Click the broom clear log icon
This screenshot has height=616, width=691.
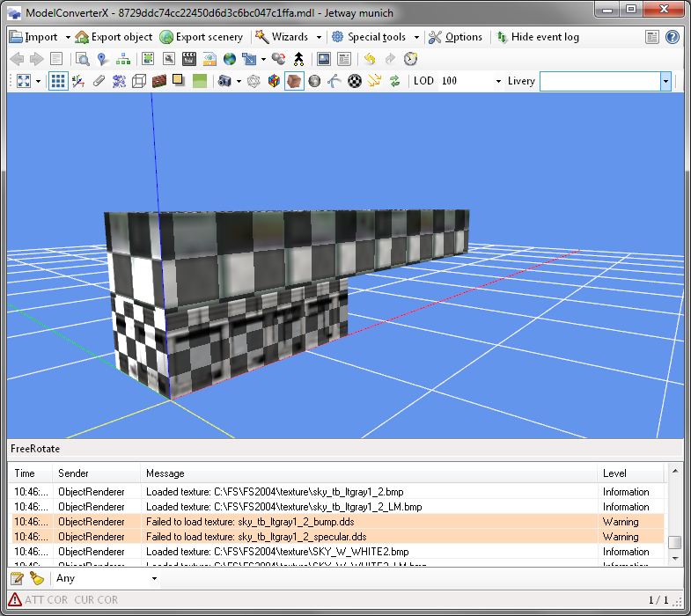37,578
